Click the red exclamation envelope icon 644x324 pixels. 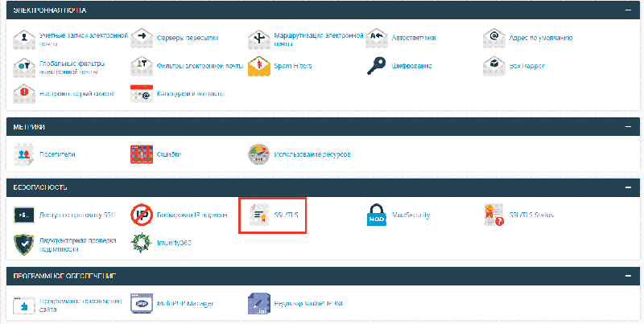coord(24,94)
